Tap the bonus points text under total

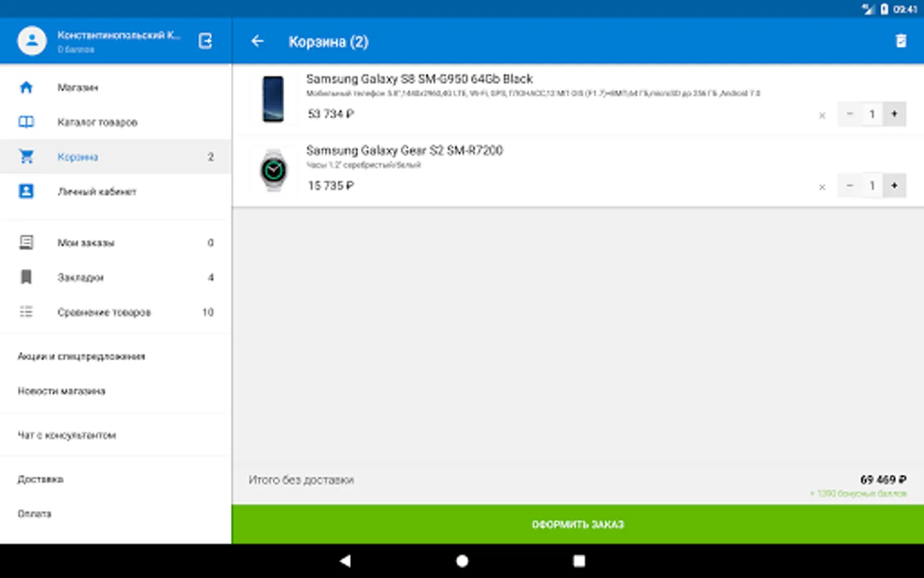(x=859, y=494)
